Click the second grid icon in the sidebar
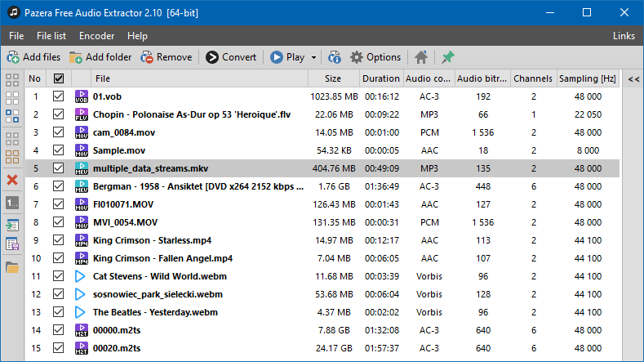The height and width of the screenshot is (362, 644). click(12, 98)
